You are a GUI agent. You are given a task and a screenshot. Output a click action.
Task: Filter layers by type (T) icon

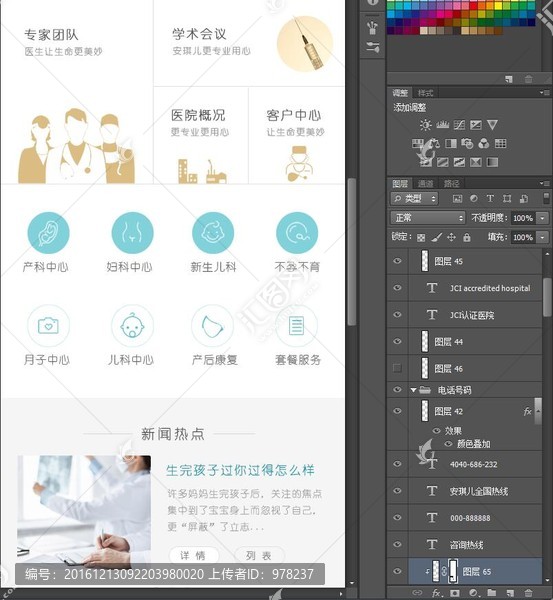point(490,198)
